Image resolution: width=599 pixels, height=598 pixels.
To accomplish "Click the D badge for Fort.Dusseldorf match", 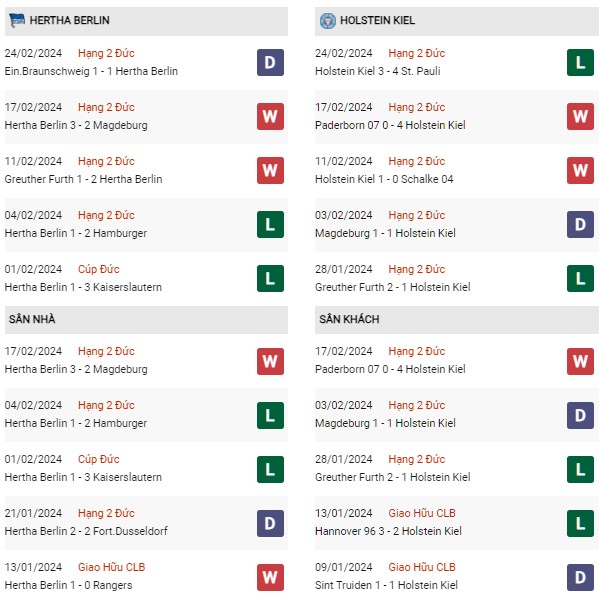I will click(x=270, y=523).
